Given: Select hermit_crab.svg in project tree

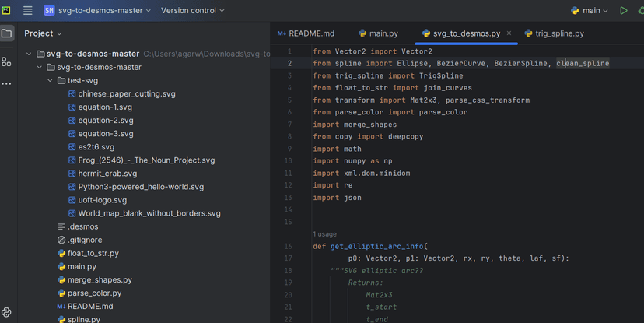Looking at the screenshot, I should 107,174.
